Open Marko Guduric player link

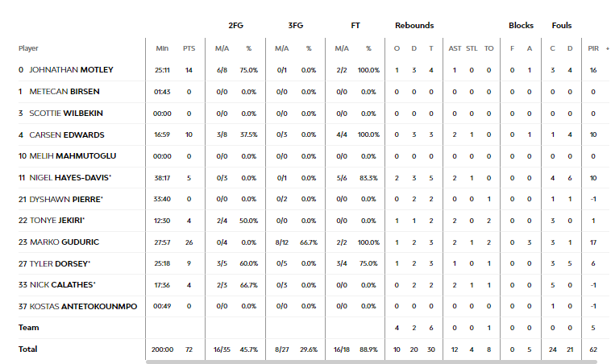[64, 242]
